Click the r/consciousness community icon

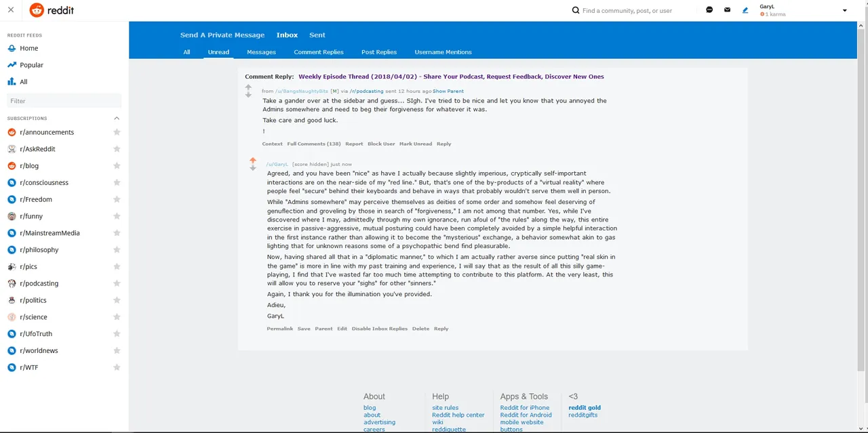coord(12,182)
